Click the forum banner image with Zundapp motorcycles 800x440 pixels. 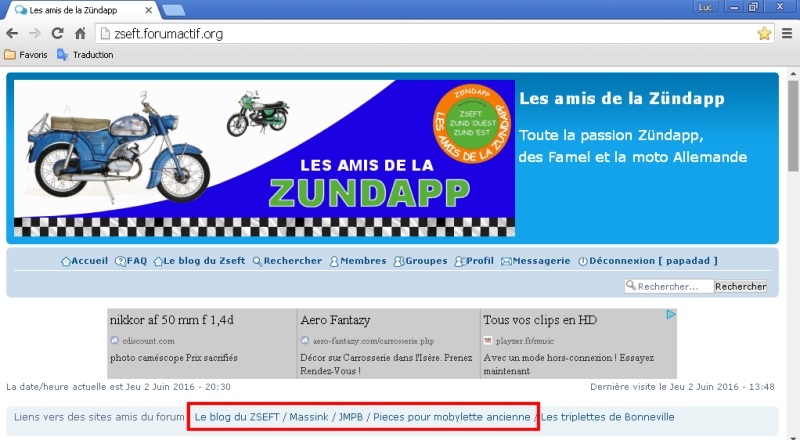(x=264, y=158)
